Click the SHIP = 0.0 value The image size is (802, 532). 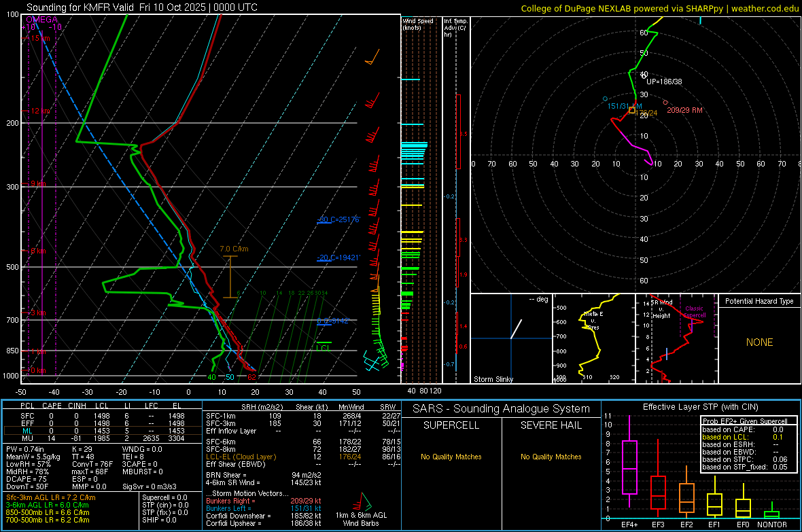pos(159,520)
